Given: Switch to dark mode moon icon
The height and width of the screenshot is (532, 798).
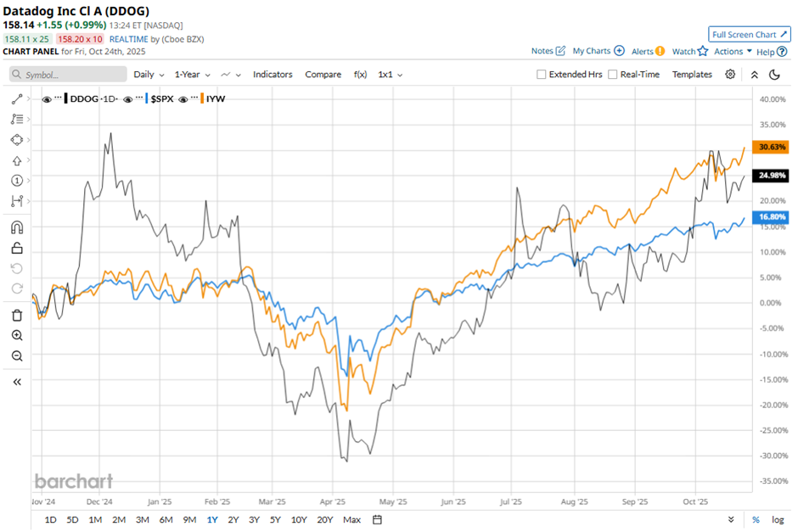Looking at the screenshot, I should coord(774,75).
